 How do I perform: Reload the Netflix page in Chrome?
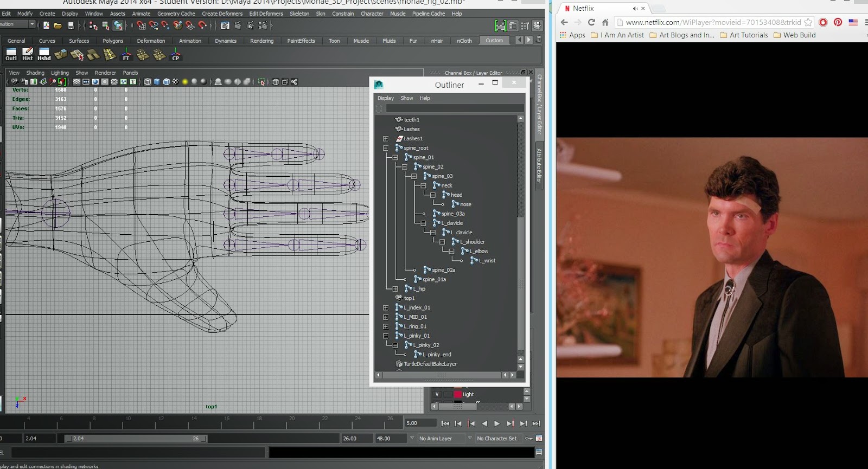591,22
